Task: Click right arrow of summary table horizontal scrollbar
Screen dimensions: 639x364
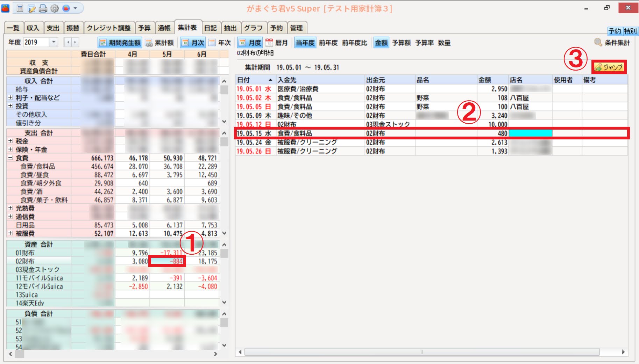Action: (215, 354)
